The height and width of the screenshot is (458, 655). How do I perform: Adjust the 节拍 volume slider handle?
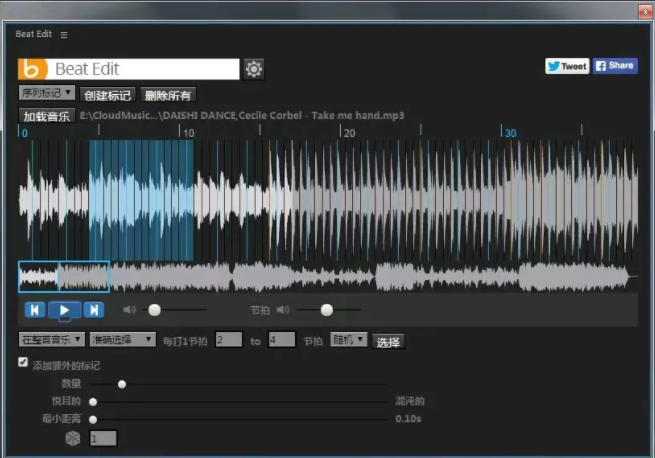point(327,310)
